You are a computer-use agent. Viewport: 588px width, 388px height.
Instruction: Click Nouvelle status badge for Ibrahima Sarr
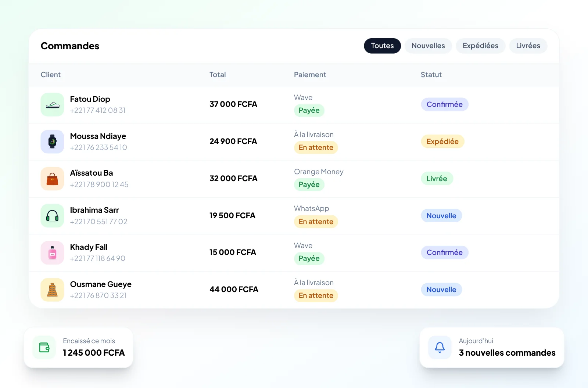(441, 216)
